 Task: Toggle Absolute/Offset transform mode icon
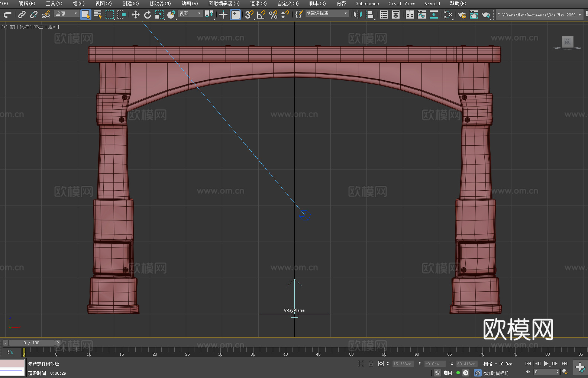pos(381,364)
